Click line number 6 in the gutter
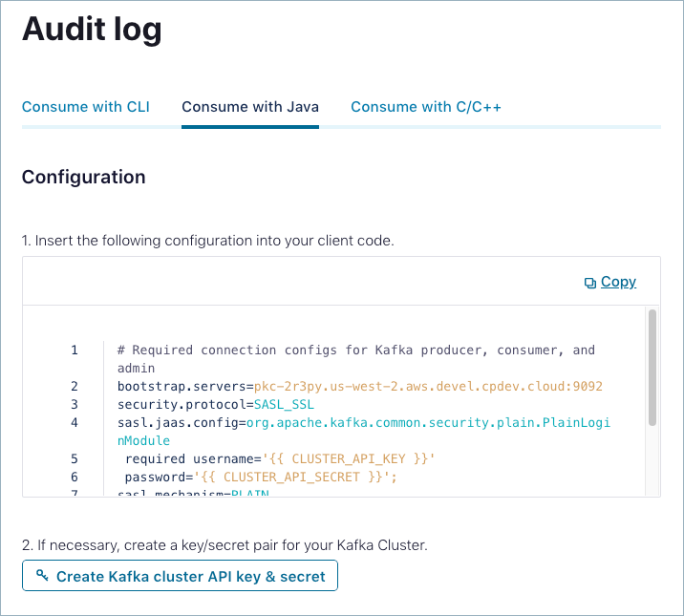 75,477
